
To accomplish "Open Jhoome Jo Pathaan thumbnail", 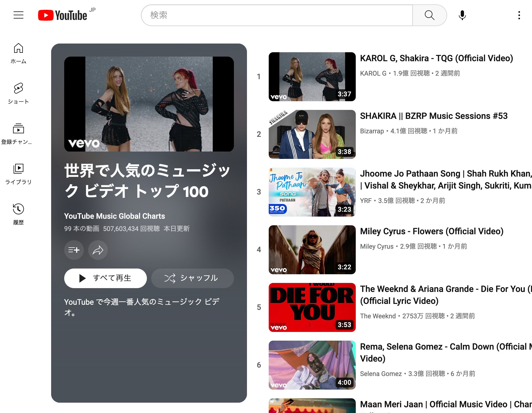I will [312, 192].
